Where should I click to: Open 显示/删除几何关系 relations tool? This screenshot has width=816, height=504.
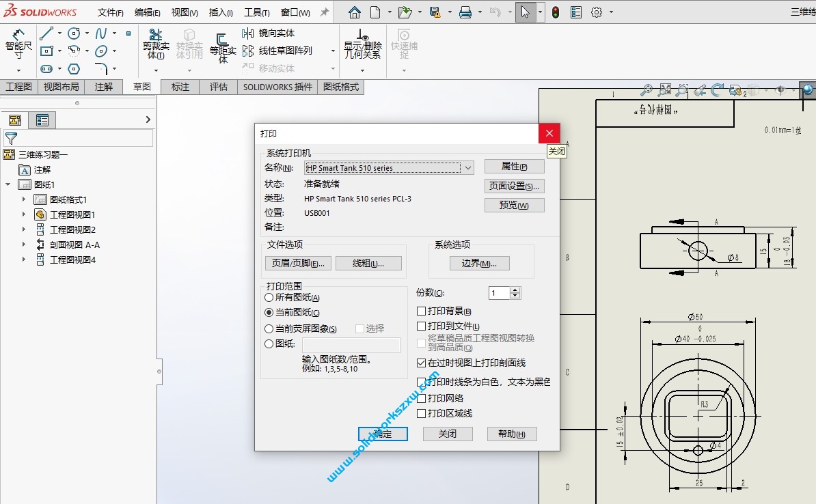coord(362,45)
